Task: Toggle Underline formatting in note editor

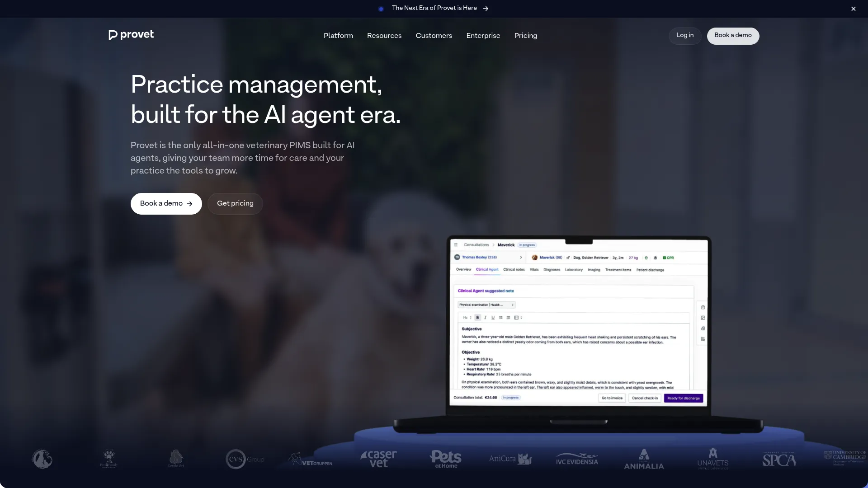Action: [493, 318]
